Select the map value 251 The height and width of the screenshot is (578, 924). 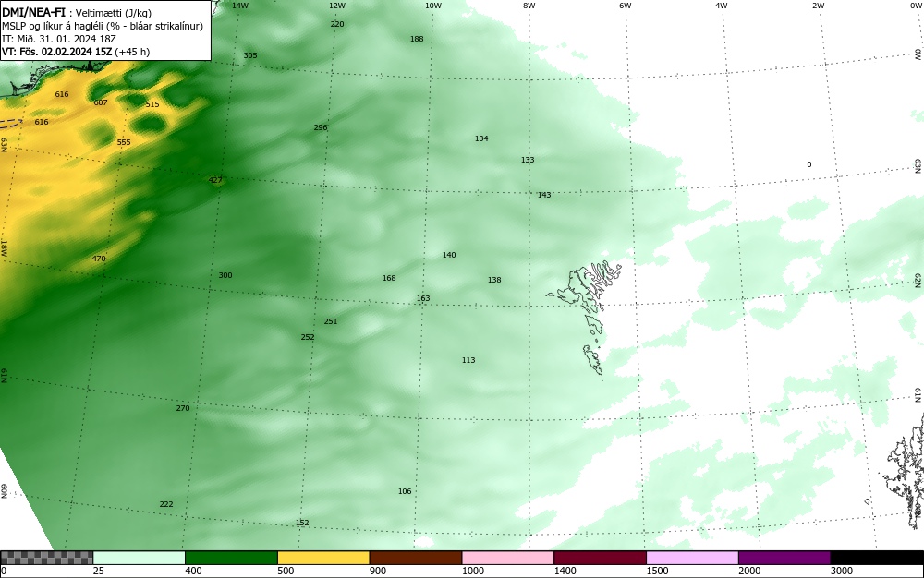331,321
